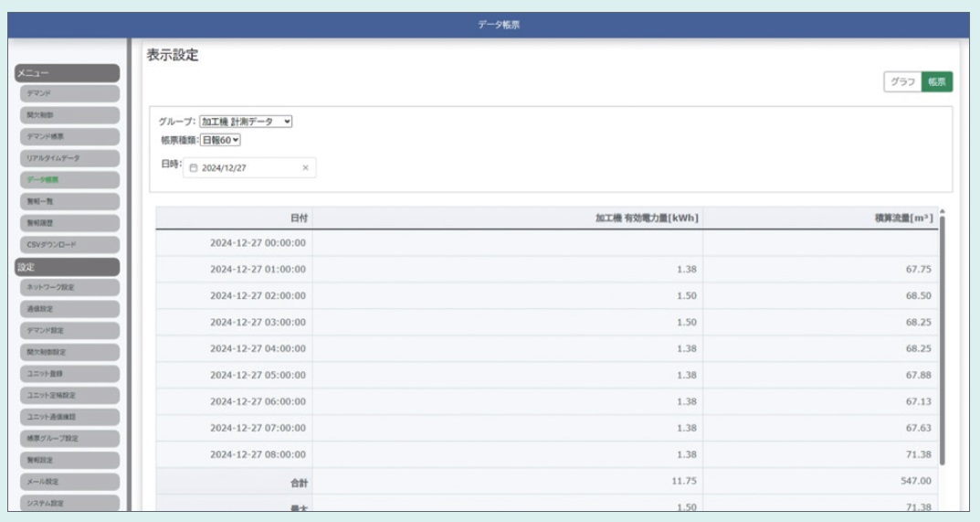
Task: Switch to 帳票 table view
Action: pos(937,82)
